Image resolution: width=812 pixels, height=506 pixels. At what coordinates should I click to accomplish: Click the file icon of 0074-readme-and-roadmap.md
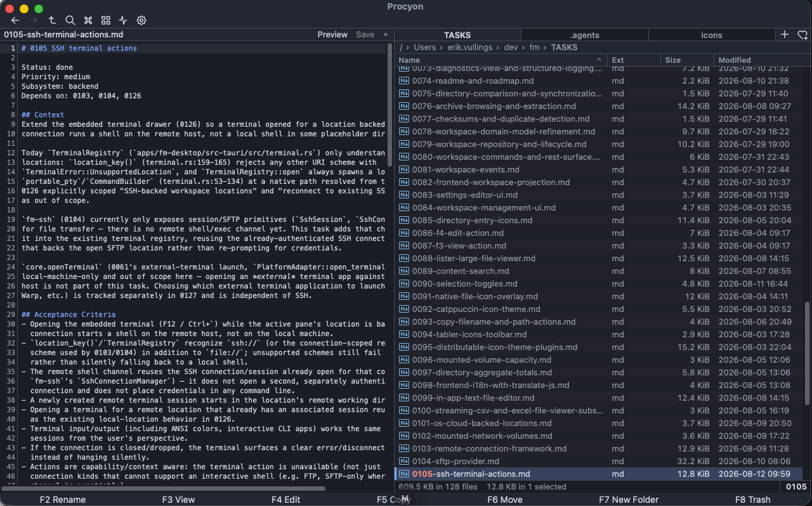(403, 81)
